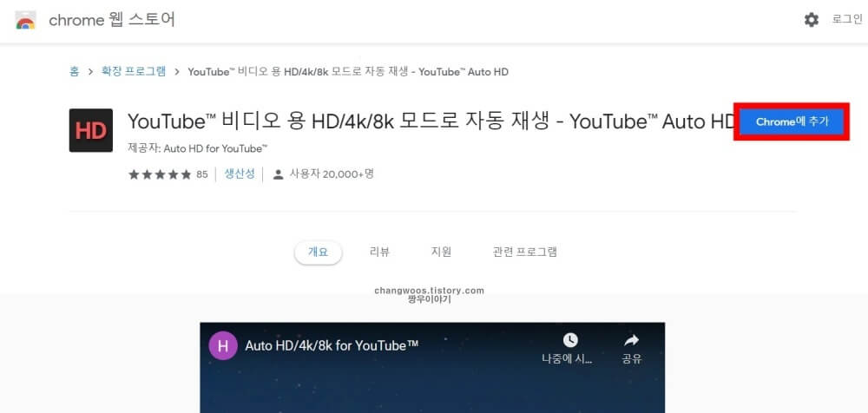Click the 로그인 link
The width and height of the screenshot is (868, 413).
(x=847, y=19)
